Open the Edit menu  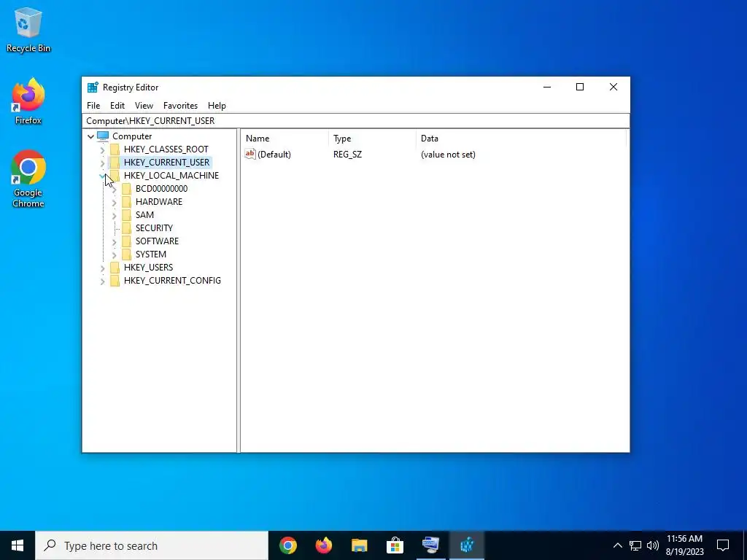[117, 106]
